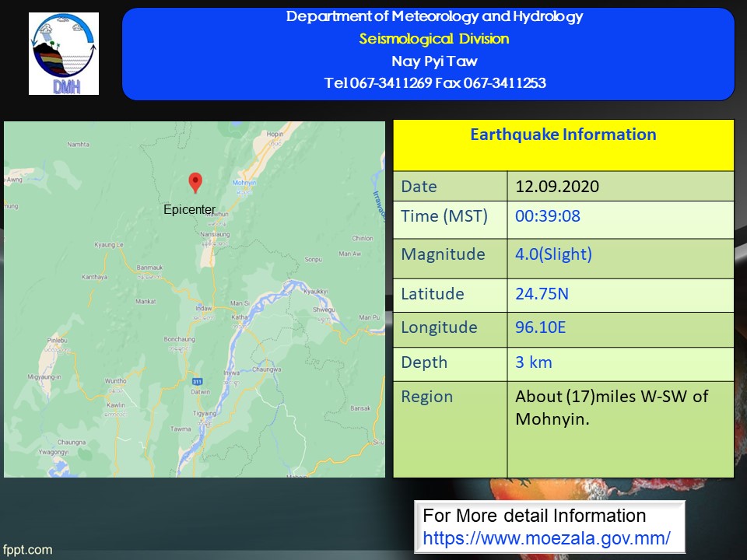Click Tigyaing town label on map
This screenshot has height=560, width=747.
click(205, 413)
